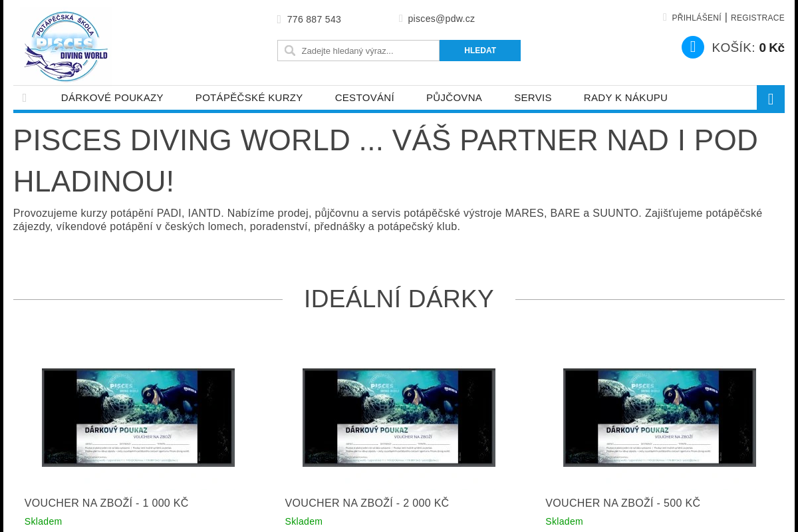Open the Dárkové poukazy menu

112,98
